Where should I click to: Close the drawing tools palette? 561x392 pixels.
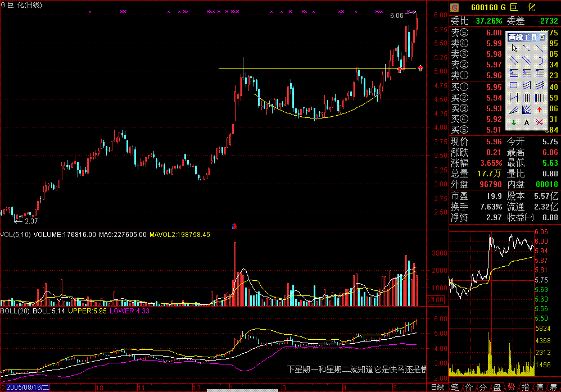click(542, 37)
